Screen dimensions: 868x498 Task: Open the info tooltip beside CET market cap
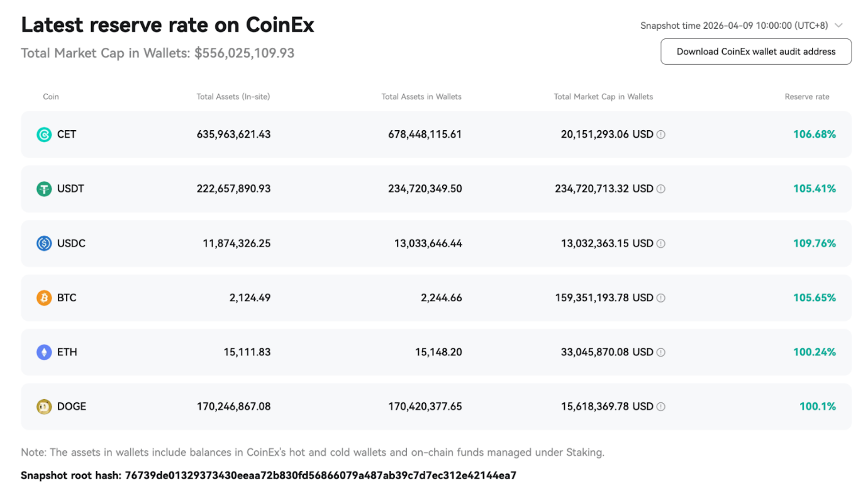tap(662, 134)
